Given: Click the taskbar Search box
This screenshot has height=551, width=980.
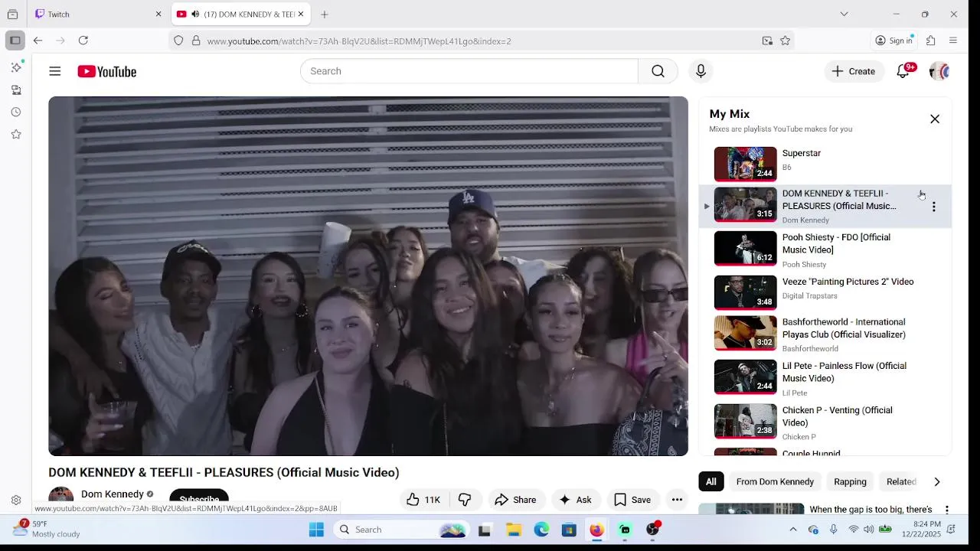Looking at the screenshot, I should 402,530.
